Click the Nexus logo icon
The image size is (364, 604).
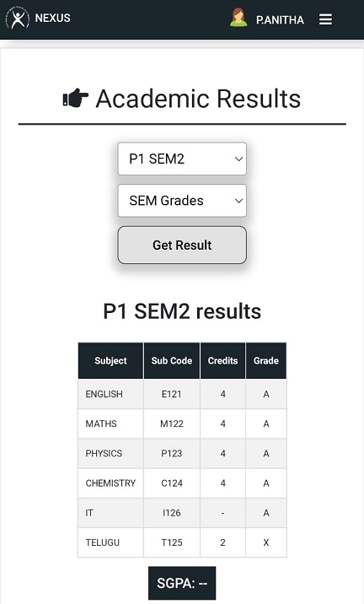18,18
